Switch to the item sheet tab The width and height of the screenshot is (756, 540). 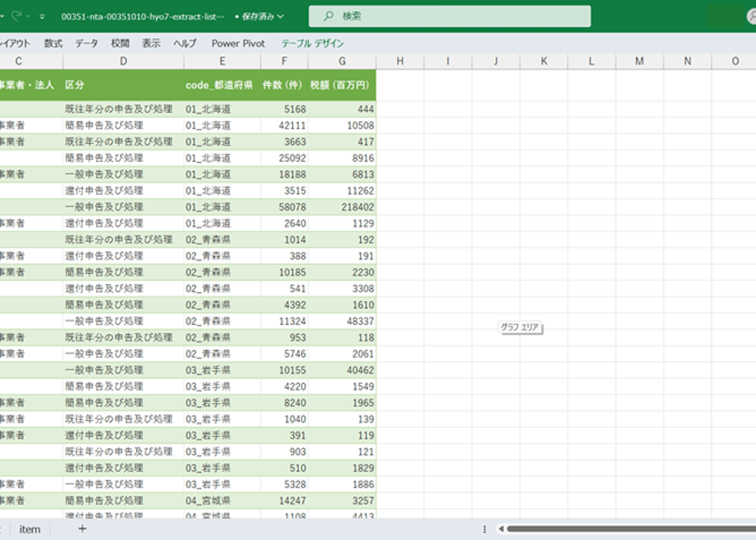[x=30, y=529]
